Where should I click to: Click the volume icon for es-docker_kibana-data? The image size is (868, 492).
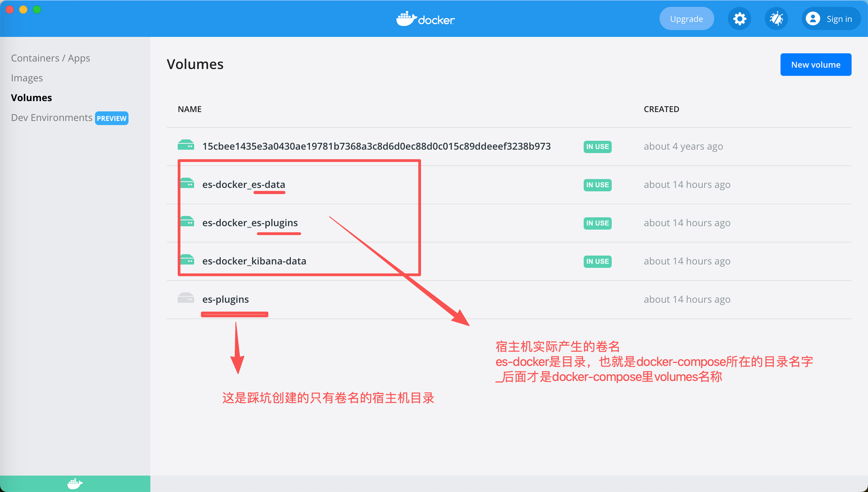coord(187,260)
